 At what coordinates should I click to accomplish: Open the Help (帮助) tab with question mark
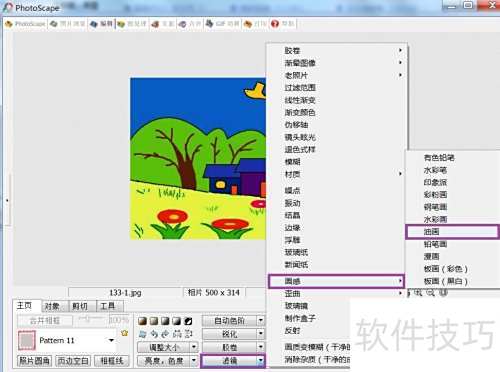tap(283, 24)
